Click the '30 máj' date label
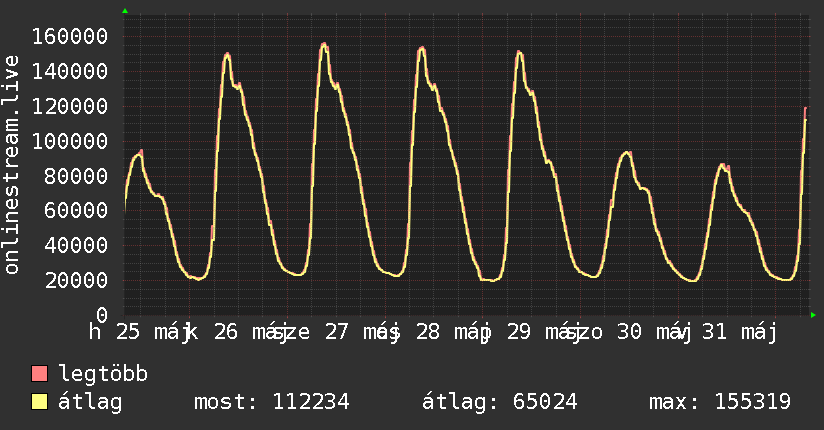Image resolution: width=824 pixels, height=430 pixels. [653, 332]
